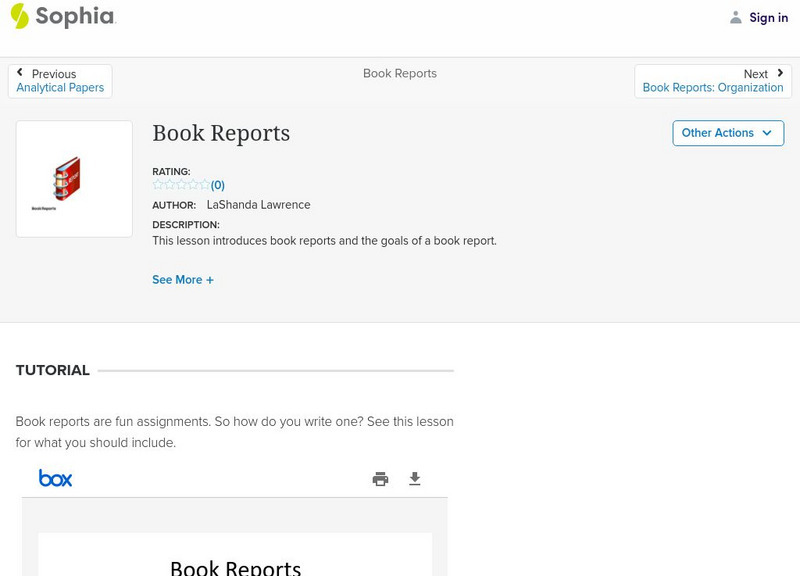800x576 pixels.
Task: Click the Other Actions chevron arrow
Action: tap(767, 133)
